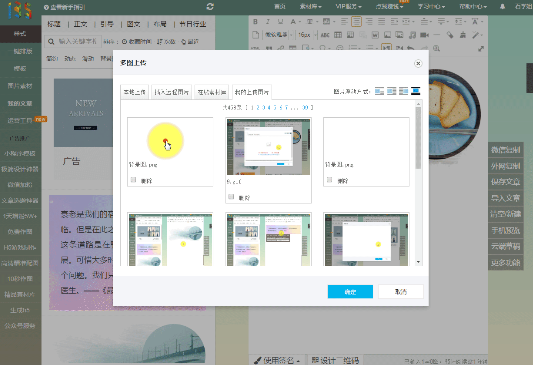Viewport: 533px width, 365px height.
Task: Switch to the 本地上传 tab
Action: 135,92
